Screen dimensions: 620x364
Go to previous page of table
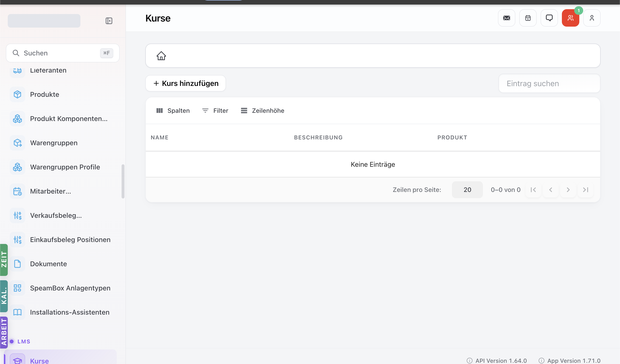(x=551, y=190)
